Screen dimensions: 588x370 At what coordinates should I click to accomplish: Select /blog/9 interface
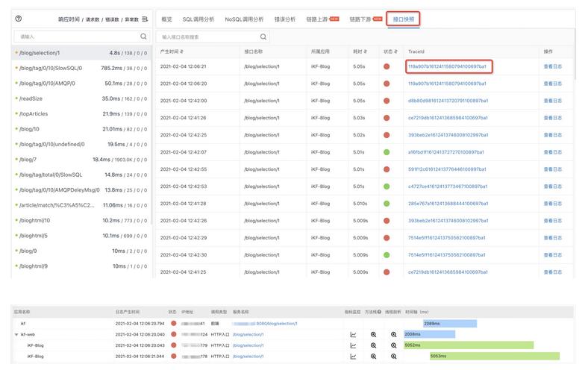point(81,251)
